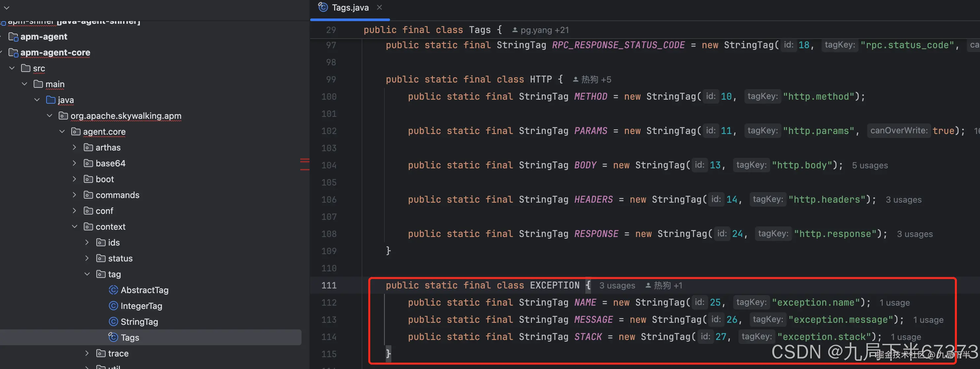This screenshot has width=980, height=369.
Task: Click the '3 usages' link on EXCEPTION class
Action: 617,286
